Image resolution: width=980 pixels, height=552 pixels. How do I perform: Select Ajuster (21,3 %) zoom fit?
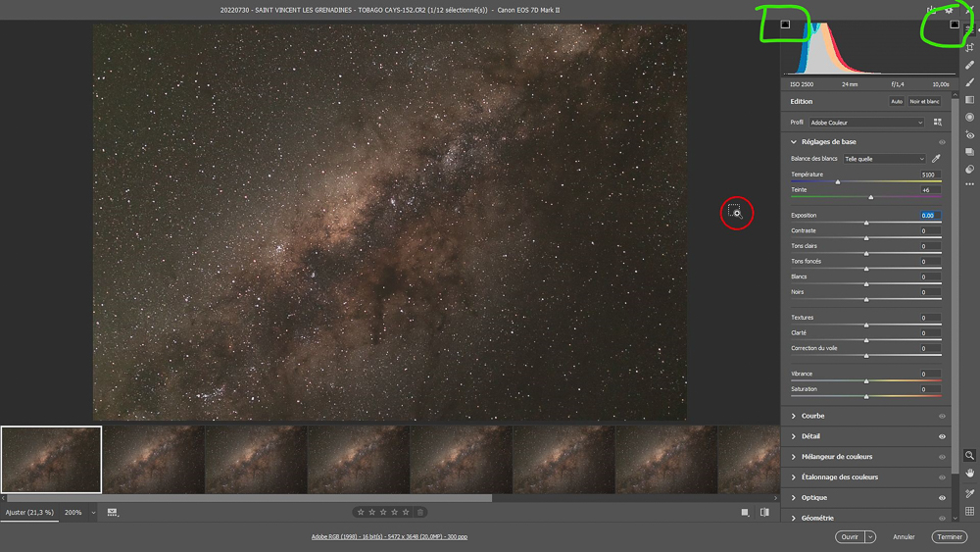[29, 513]
